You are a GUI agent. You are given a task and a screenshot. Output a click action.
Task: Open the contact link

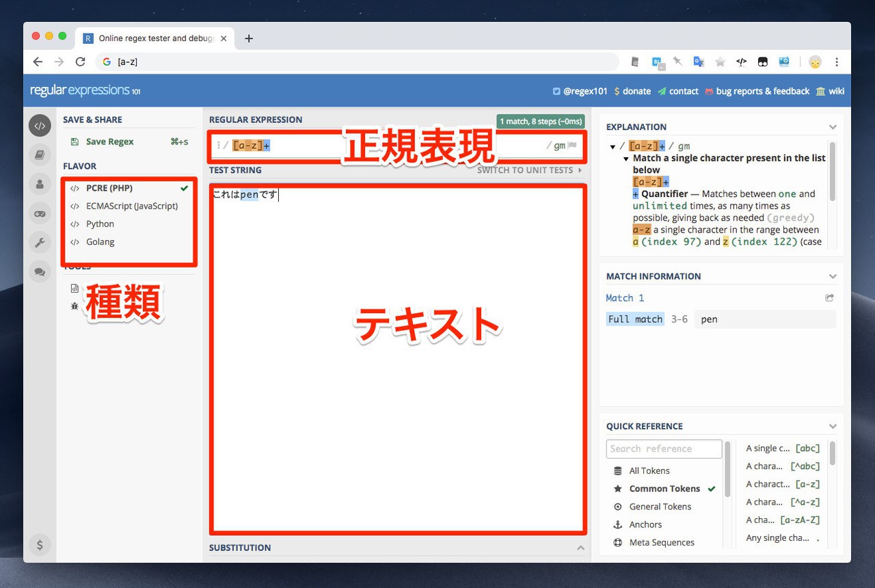pos(678,91)
